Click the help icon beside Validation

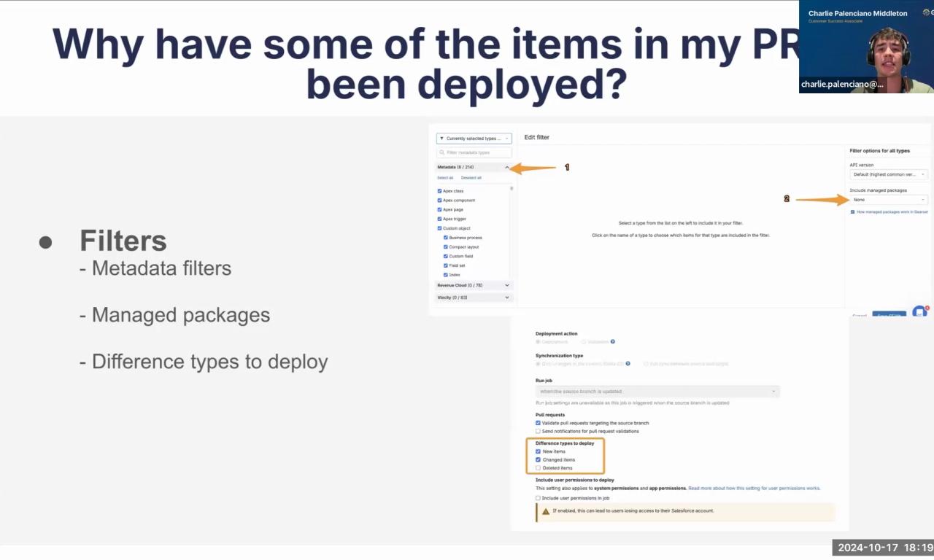pyautogui.click(x=612, y=341)
